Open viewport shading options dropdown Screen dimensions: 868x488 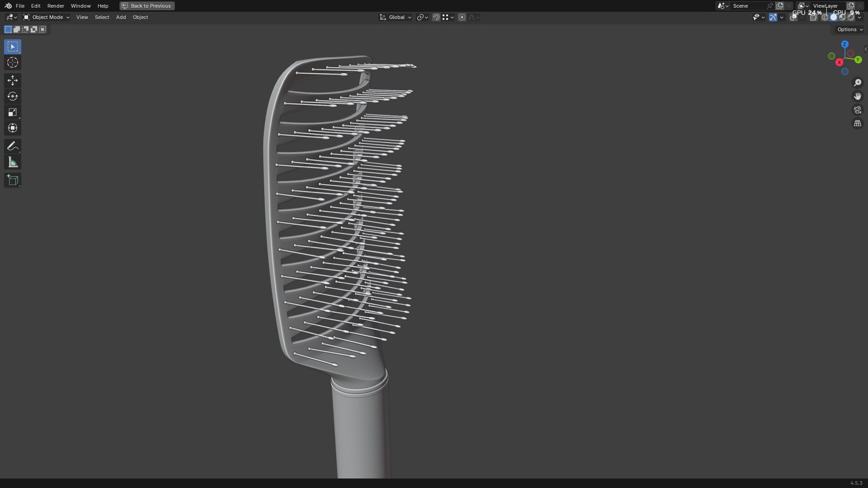point(859,17)
